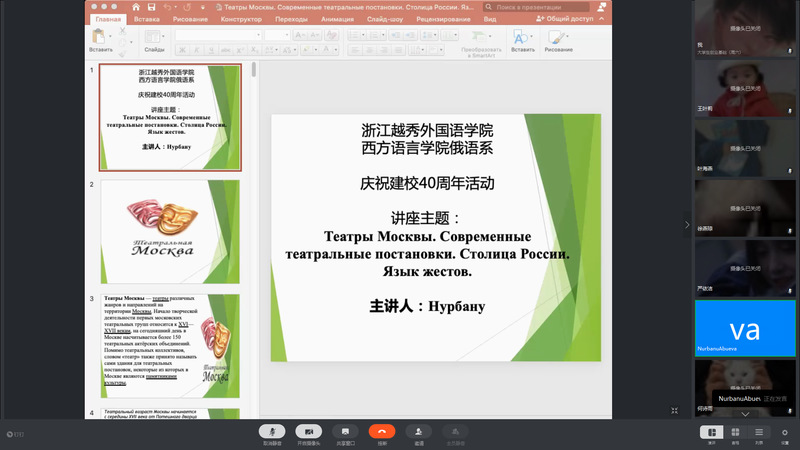Click the Paste clipboard icon
This screenshot has width=800, height=450.
[x=98, y=36]
